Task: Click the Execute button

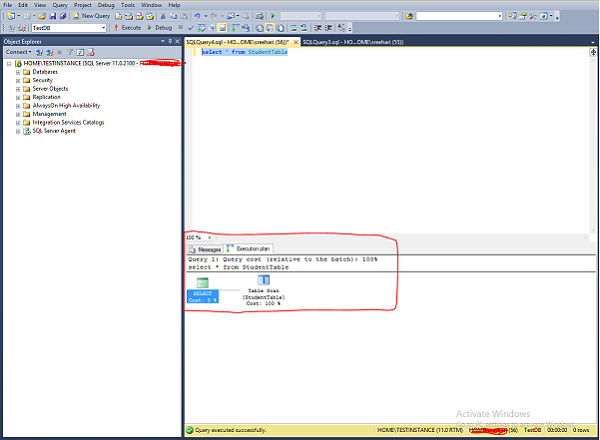Action: (128, 28)
